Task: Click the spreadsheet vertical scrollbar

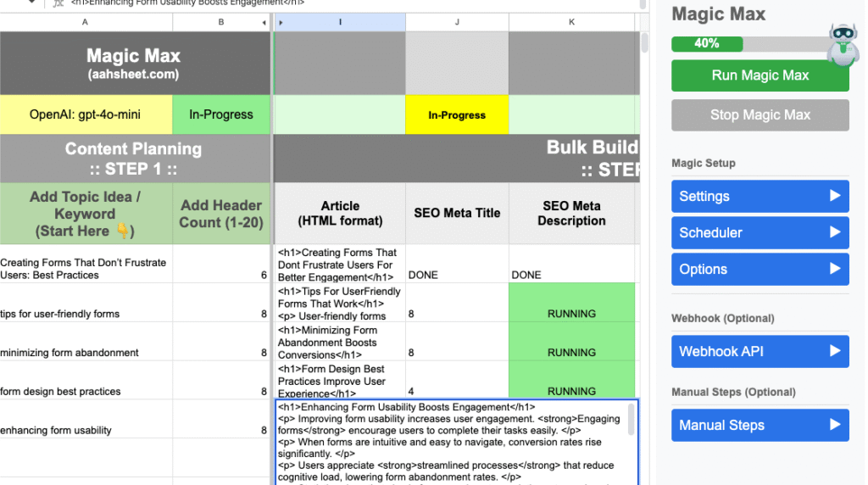Action: 644,43
